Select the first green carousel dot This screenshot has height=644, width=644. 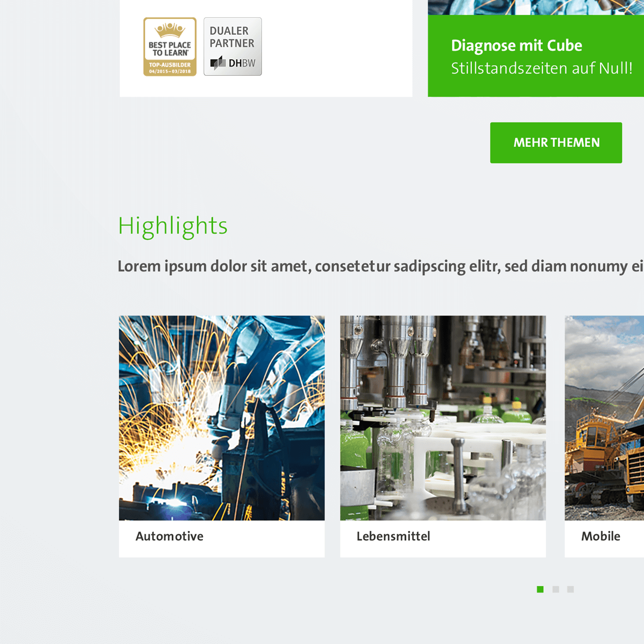coord(540,589)
